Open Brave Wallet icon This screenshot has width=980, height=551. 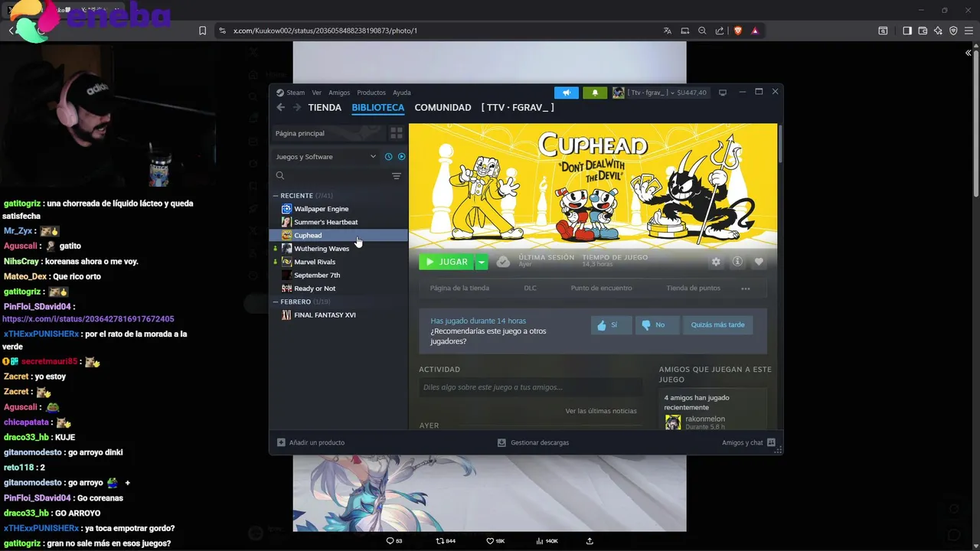coord(923,31)
